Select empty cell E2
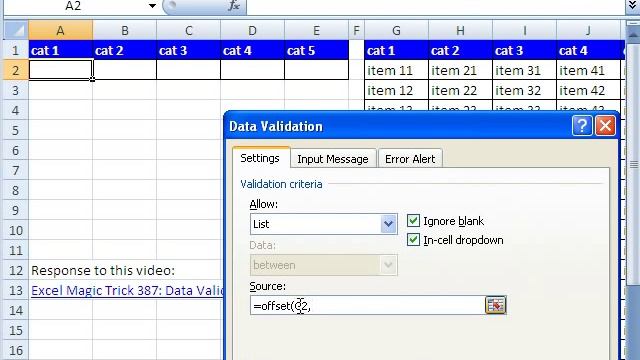 click(316, 70)
